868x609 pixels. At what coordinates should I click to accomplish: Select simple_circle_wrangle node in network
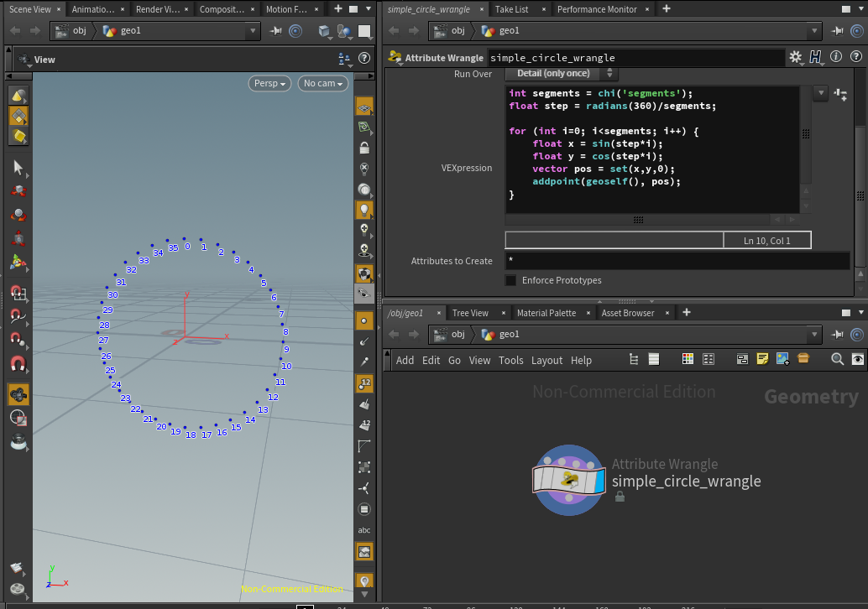coord(568,480)
